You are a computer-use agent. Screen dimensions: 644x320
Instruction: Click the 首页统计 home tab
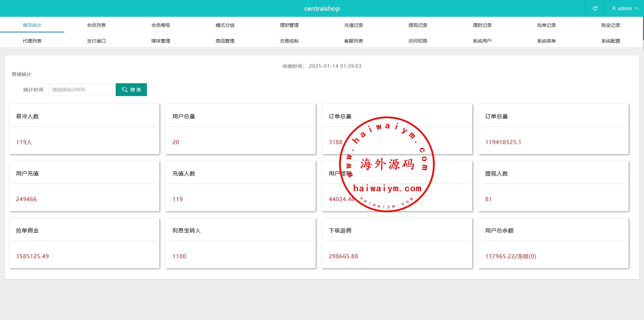(32, 25)
